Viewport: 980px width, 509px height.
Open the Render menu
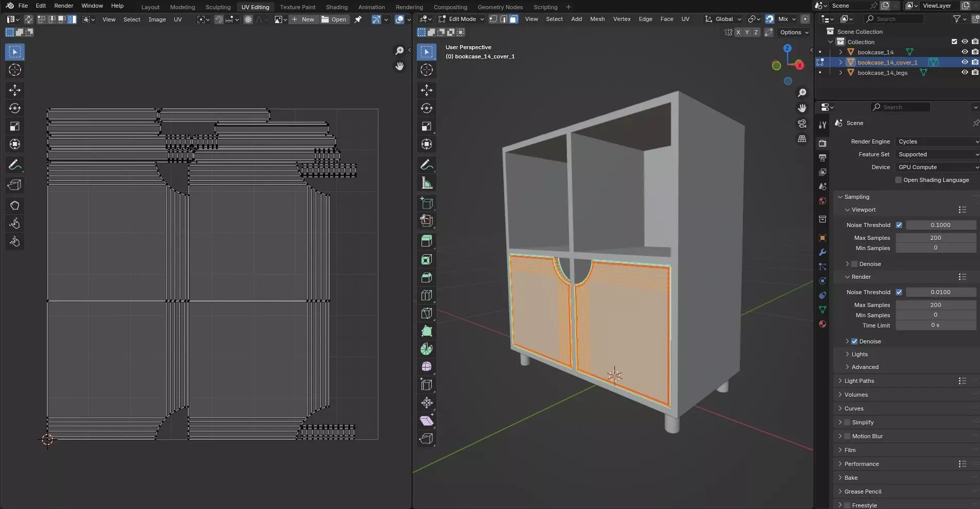[64, 6]
